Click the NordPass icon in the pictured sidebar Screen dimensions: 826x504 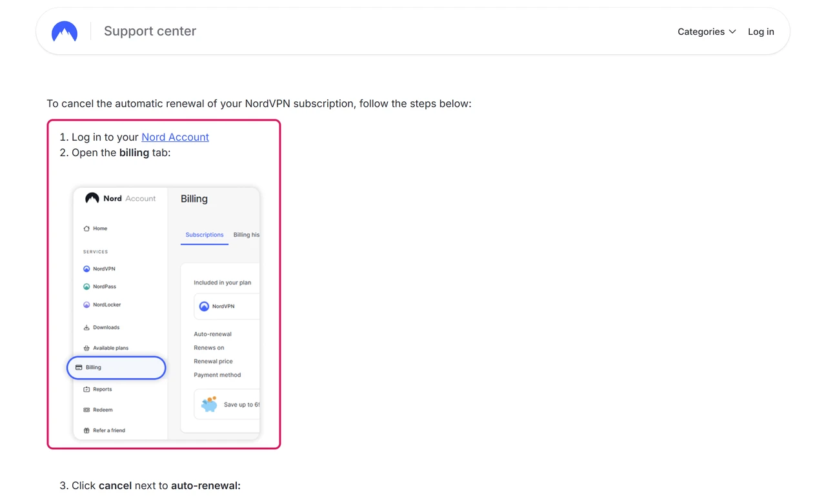tap(86, 287)
